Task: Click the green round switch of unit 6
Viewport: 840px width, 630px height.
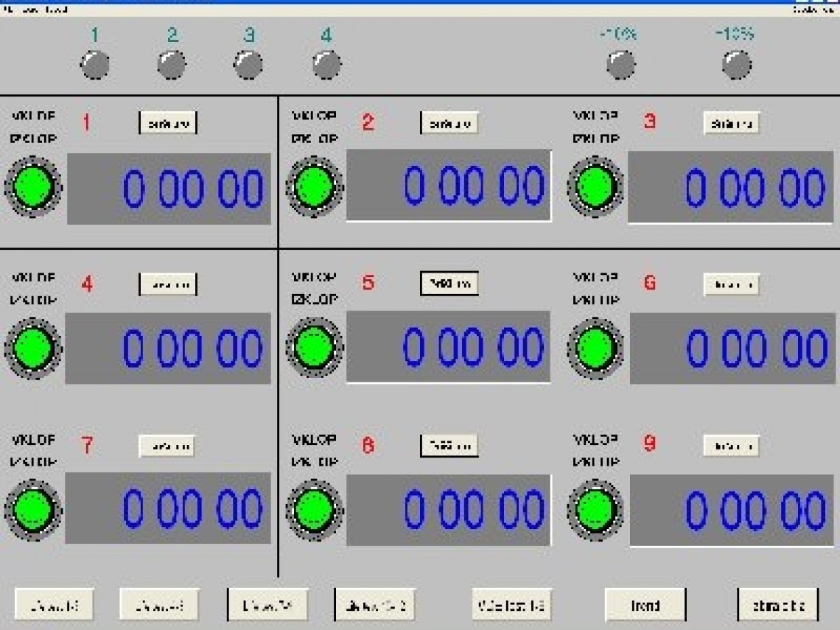Action: tap(595, 348)
